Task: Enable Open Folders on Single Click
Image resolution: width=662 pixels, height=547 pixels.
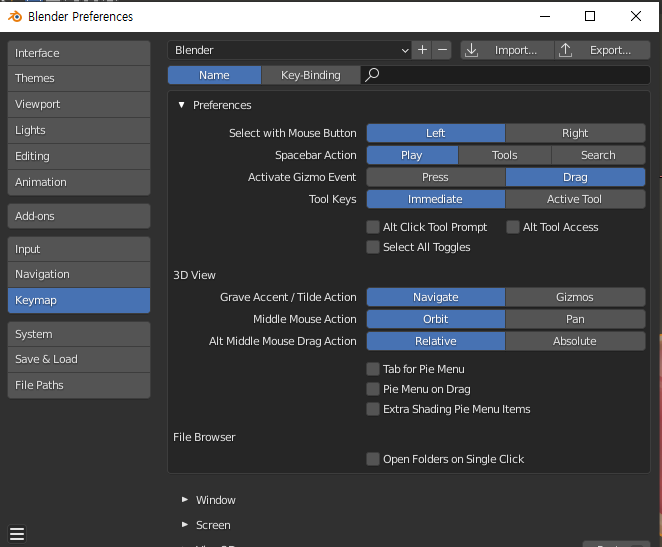Action: click(x=373, y=459)
